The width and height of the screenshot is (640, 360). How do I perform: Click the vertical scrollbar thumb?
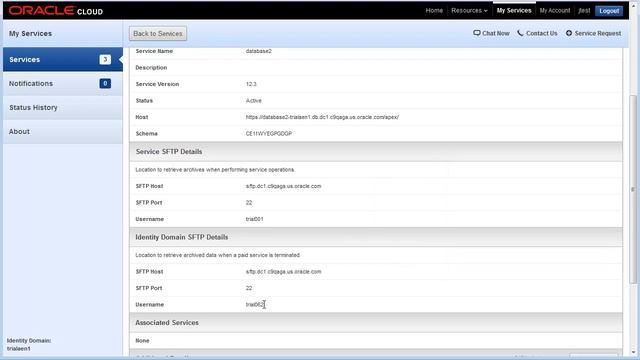[x=633, y=189]
